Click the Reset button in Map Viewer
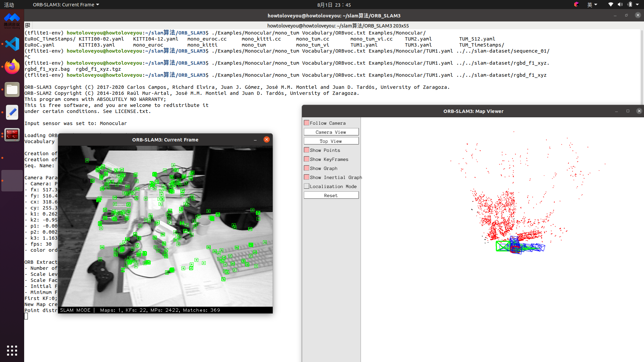This screenshot has width=644, height=362. tap(331, 195)
